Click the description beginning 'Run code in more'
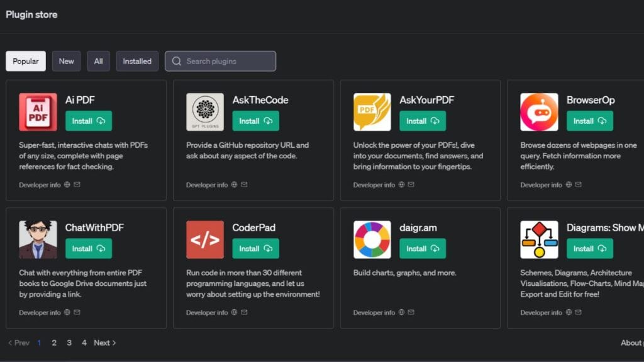The image size is (644, 362). 253,283
